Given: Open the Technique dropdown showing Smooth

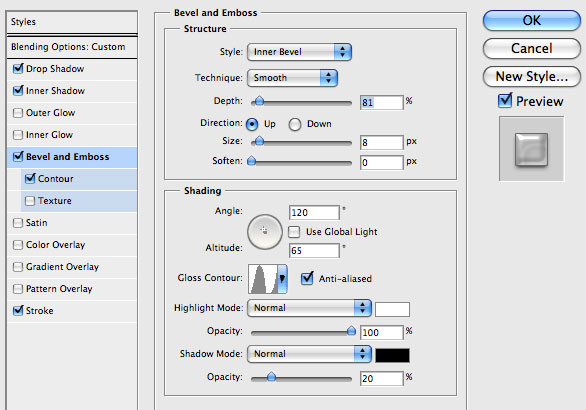Looking at the screenshot, I should coord(292,78).
